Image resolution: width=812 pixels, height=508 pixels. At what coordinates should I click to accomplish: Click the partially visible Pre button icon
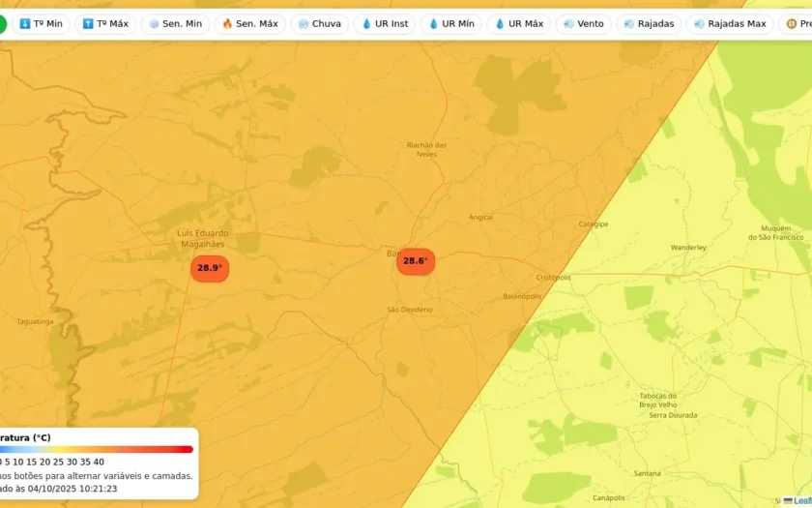792,24
